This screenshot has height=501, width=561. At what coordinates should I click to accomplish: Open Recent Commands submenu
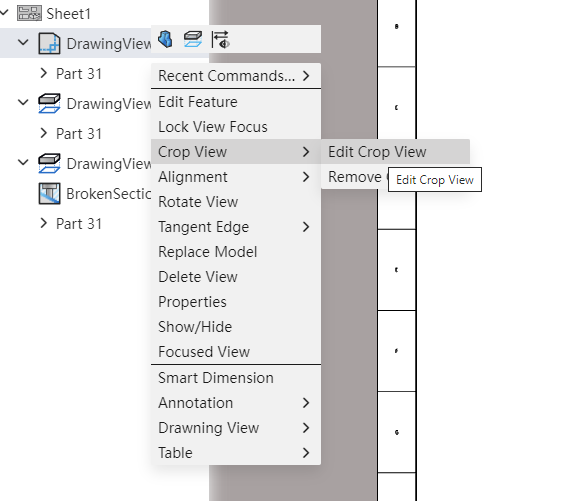point(236,76)
